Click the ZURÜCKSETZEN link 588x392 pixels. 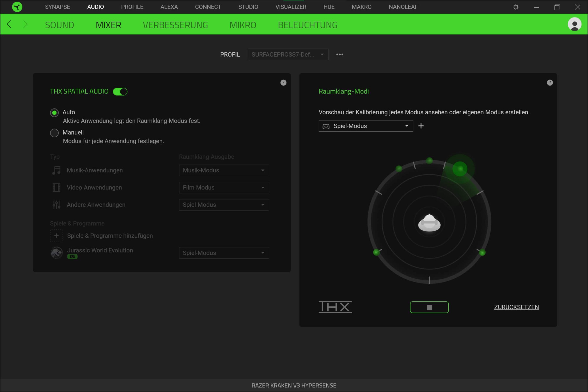tap(516, 307)
